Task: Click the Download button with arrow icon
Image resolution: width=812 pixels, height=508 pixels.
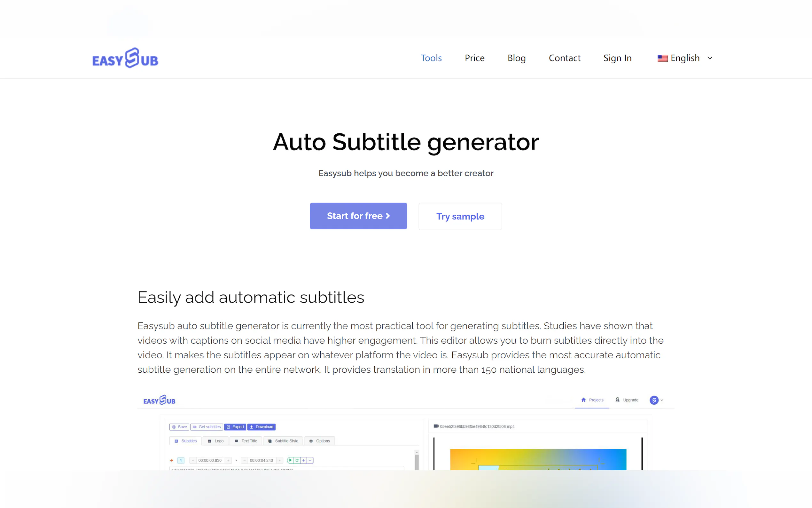Action: coord(262,427)
